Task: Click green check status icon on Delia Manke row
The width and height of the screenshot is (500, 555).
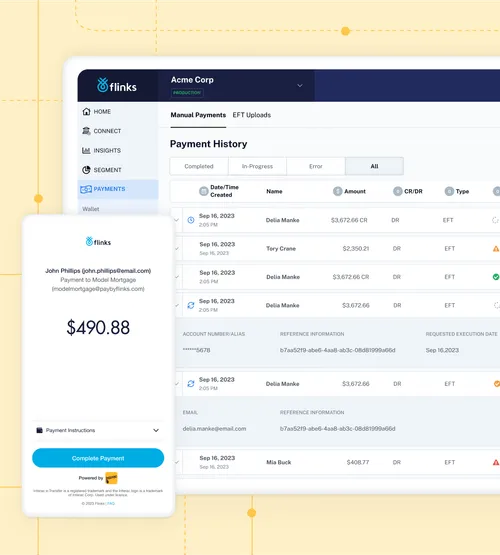Action: (496, 277)
